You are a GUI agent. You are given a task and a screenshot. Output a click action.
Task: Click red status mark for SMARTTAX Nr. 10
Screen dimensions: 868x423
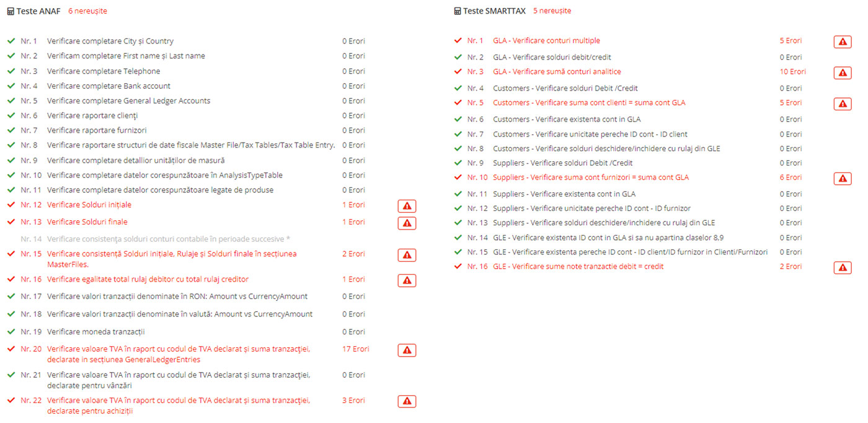(x=458, y=177)
